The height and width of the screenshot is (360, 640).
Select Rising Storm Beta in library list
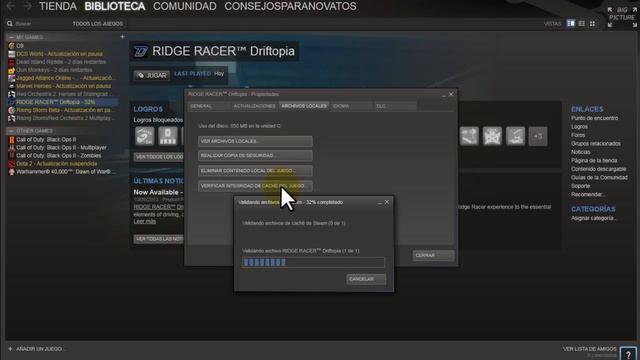tap(65, 110)
